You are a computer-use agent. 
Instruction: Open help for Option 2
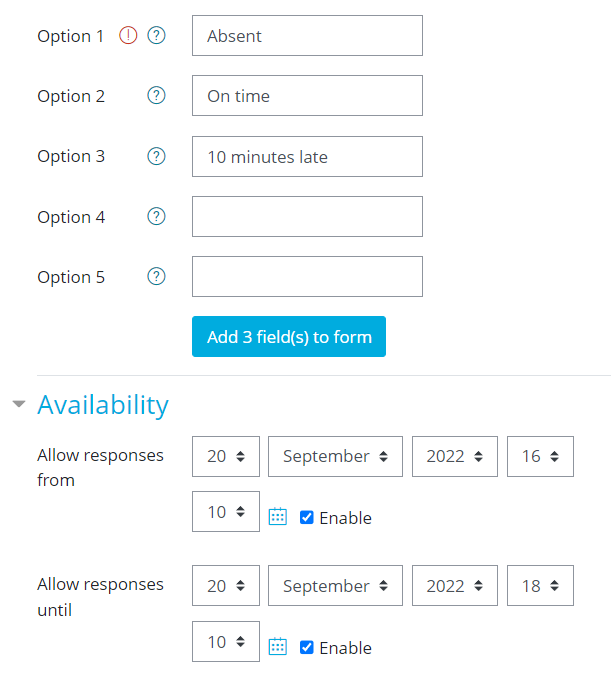coord(156,96)
